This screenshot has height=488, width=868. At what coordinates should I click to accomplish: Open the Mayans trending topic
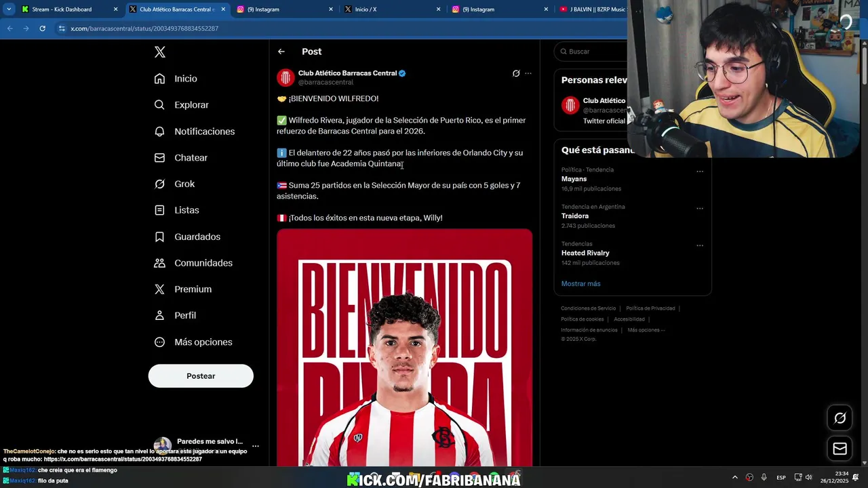tap(574, 179)
